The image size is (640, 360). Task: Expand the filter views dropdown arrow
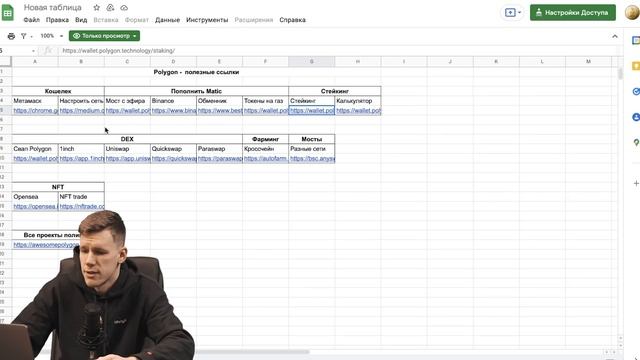point(31,36)
